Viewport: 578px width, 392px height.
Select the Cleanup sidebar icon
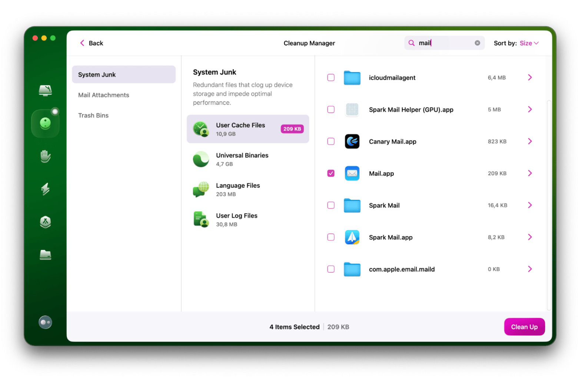(x=45, y=123)
